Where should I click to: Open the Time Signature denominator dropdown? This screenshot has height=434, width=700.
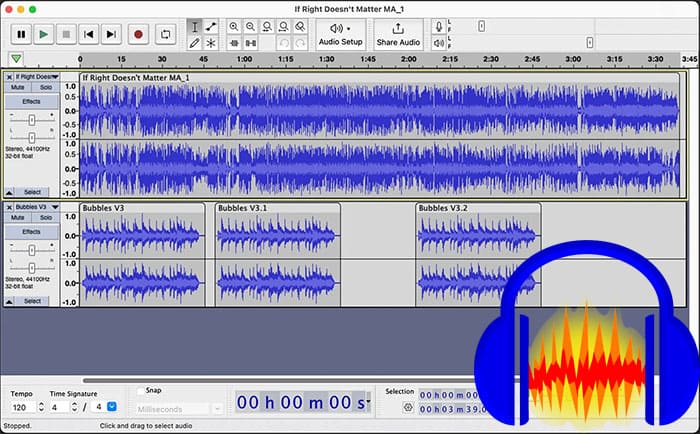click(112, 407)
